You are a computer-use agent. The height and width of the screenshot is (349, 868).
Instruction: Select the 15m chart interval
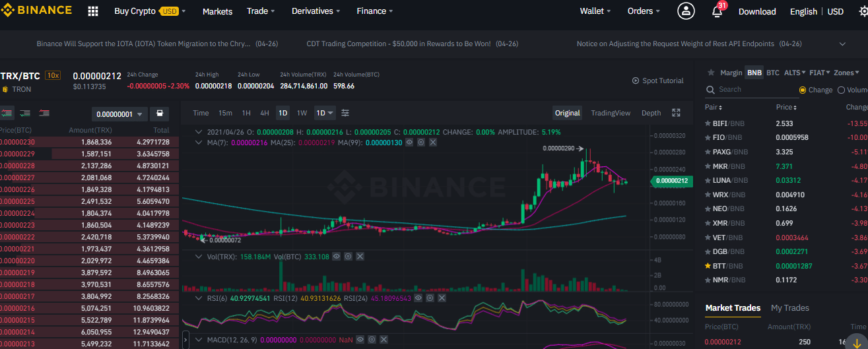(x=225, y=113)
